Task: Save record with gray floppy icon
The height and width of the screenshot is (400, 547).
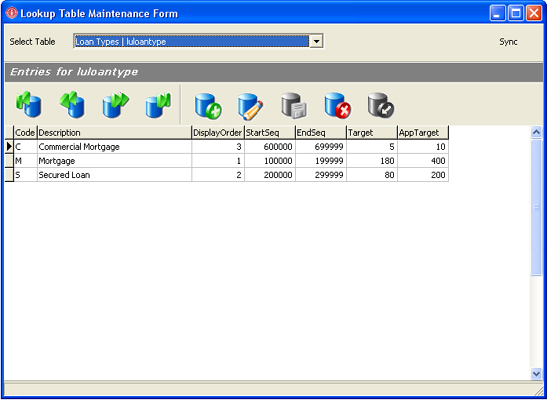Action: pos(294,106)
